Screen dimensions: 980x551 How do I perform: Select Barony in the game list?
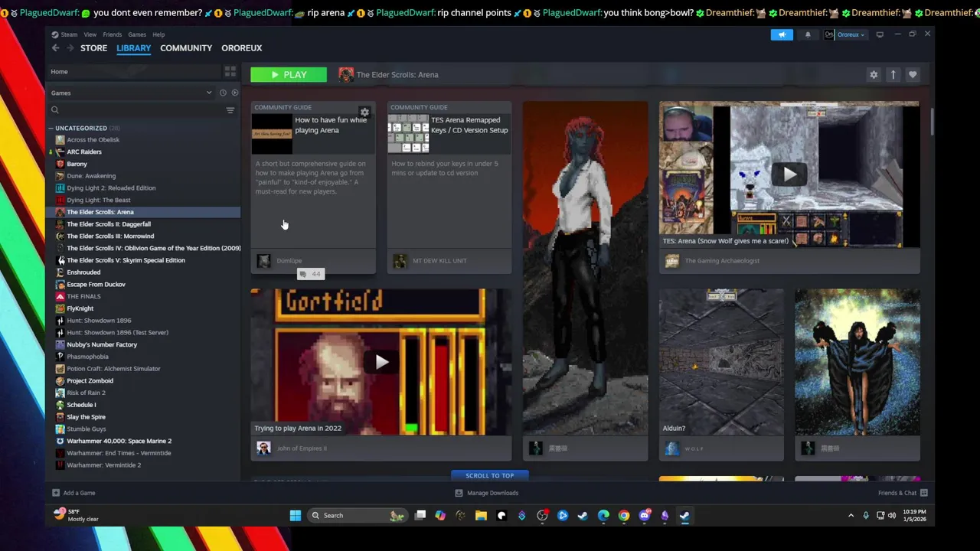77,164
